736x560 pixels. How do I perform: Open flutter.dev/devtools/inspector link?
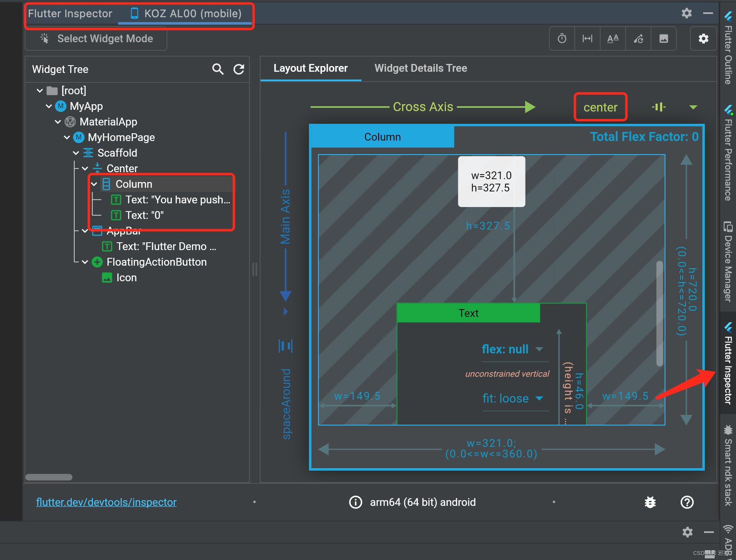tap(106, 502)
